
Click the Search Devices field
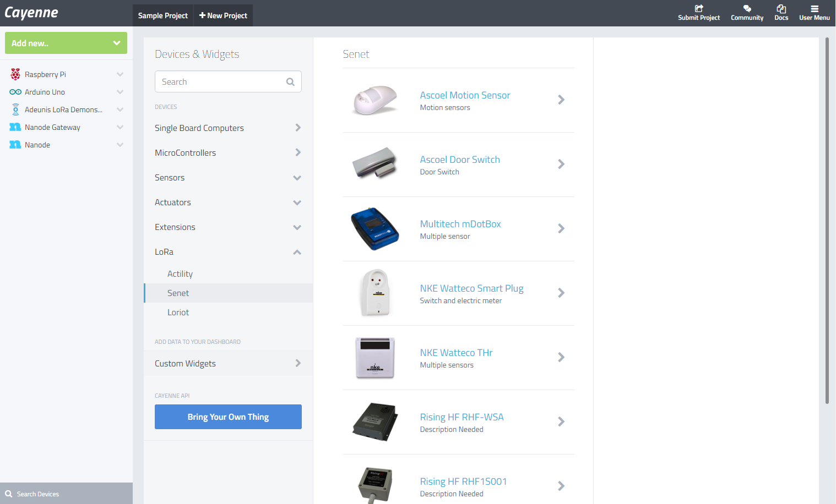point(66,494)
